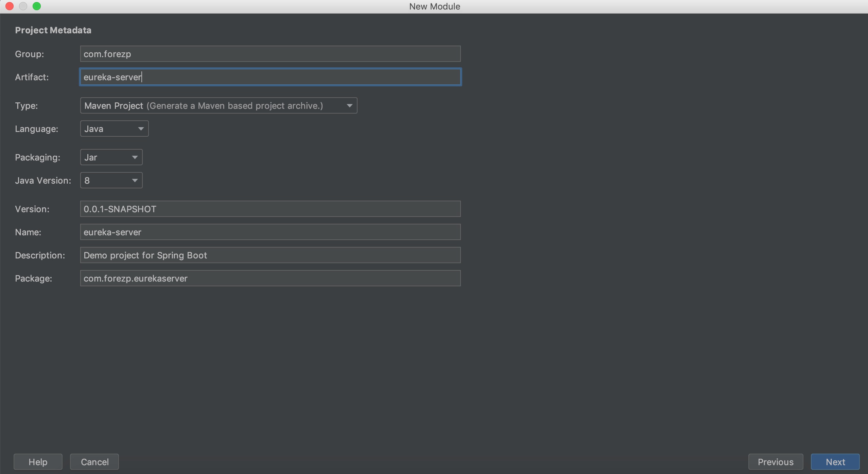The image size is (868, 474).
Task: Click the Name input field
Action: coord(270,232)
